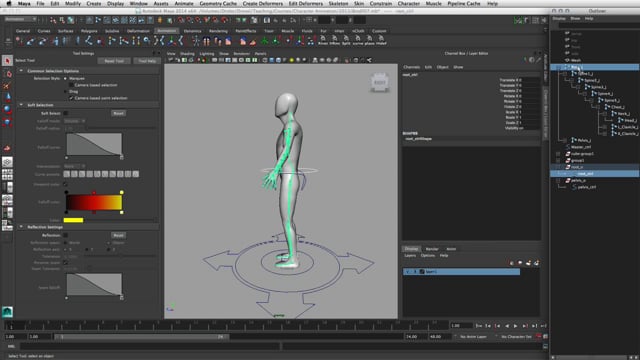Open the Render tab in Layer Editor
Image resolution: width=640 pixels, height=360 pixels.
432,249
